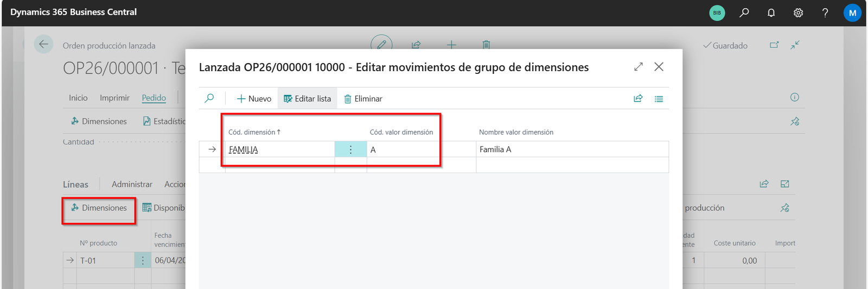Open the user account avatar M

(852, 12)
